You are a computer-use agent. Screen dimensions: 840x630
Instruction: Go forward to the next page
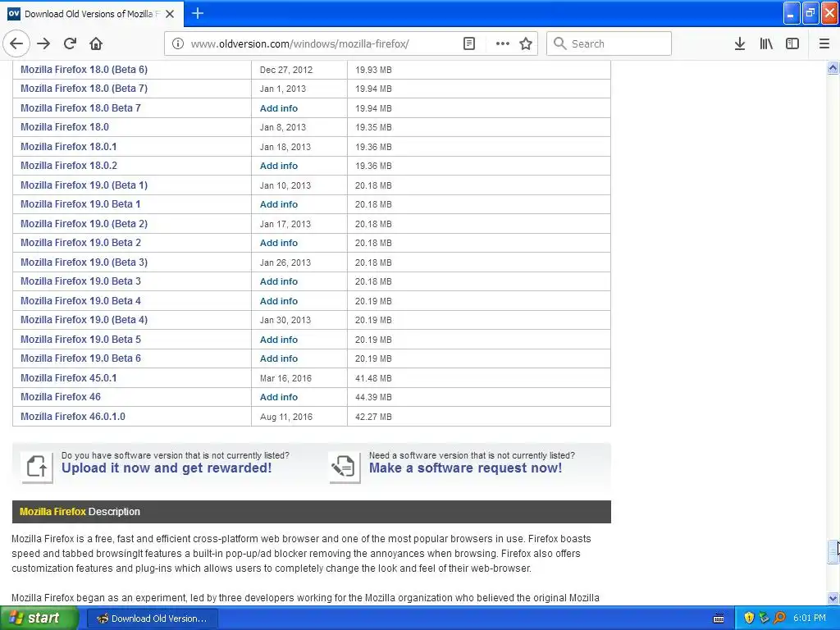coord(43,44)
